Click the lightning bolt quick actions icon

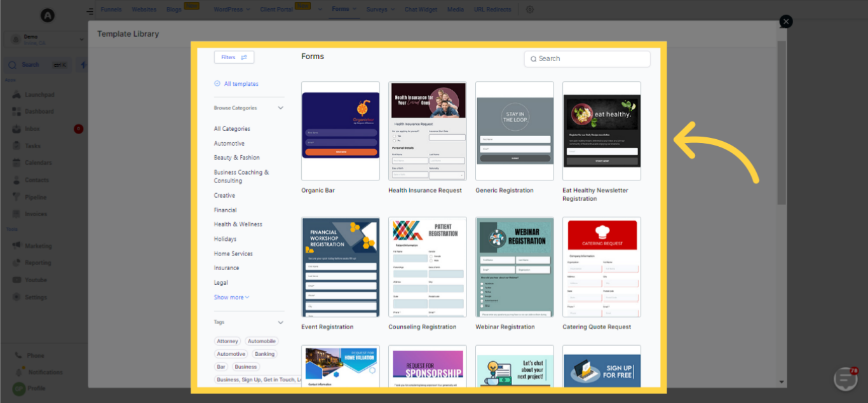click(x=83, y=65)
